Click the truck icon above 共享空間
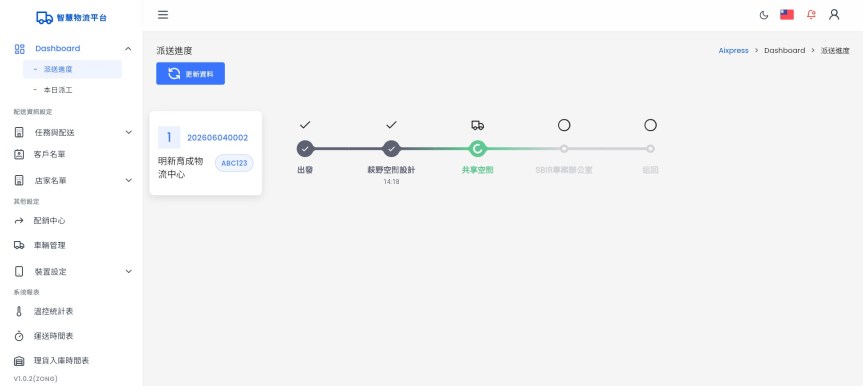The width and height of the screenshot is (863, 386). click(x=477, y=125)
